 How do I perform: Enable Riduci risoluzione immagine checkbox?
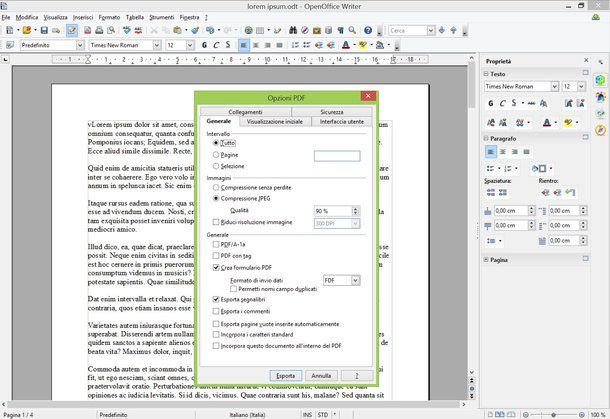pyautogui.click(x=216, y=222)
